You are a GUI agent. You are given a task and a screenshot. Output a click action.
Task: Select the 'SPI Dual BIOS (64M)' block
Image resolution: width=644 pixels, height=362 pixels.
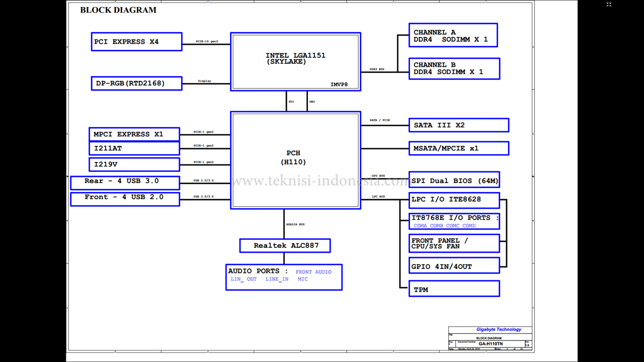coord(454,180)
